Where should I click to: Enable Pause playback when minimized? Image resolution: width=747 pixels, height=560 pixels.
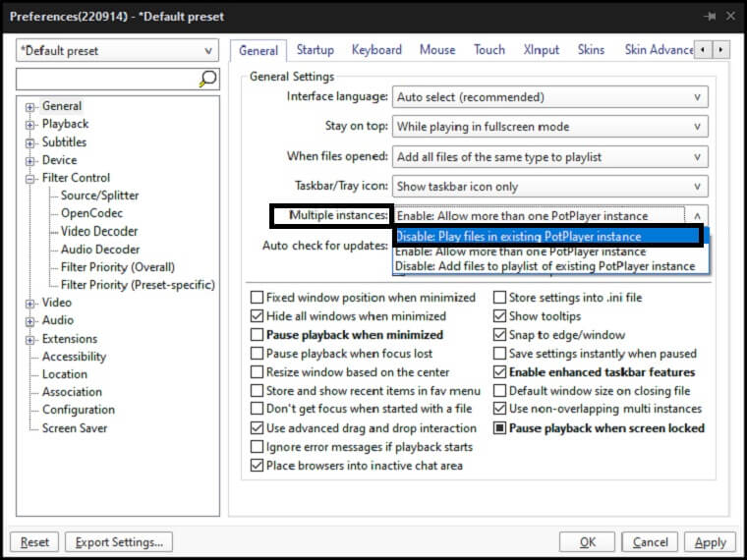pyautogui.click(x=257, y=335)
